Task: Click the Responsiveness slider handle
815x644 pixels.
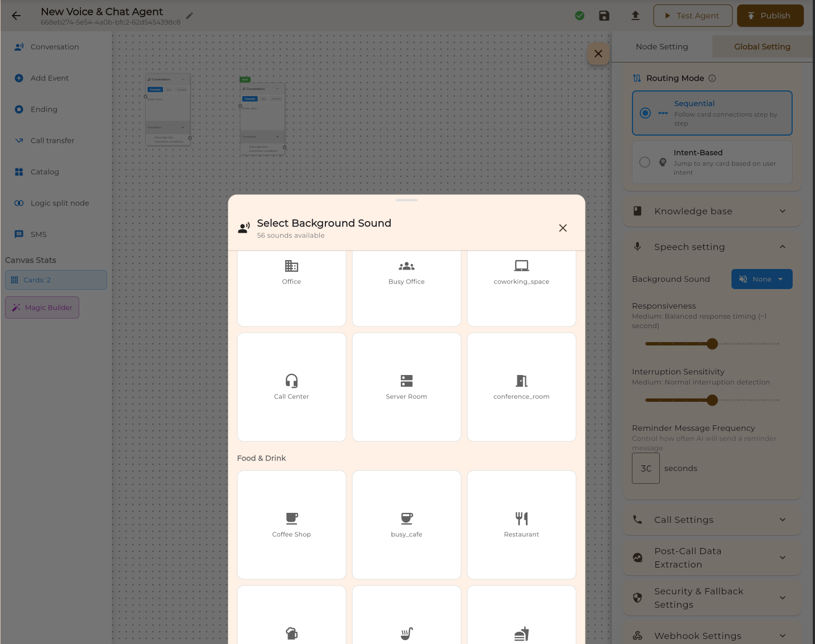Action: point(712,344)
